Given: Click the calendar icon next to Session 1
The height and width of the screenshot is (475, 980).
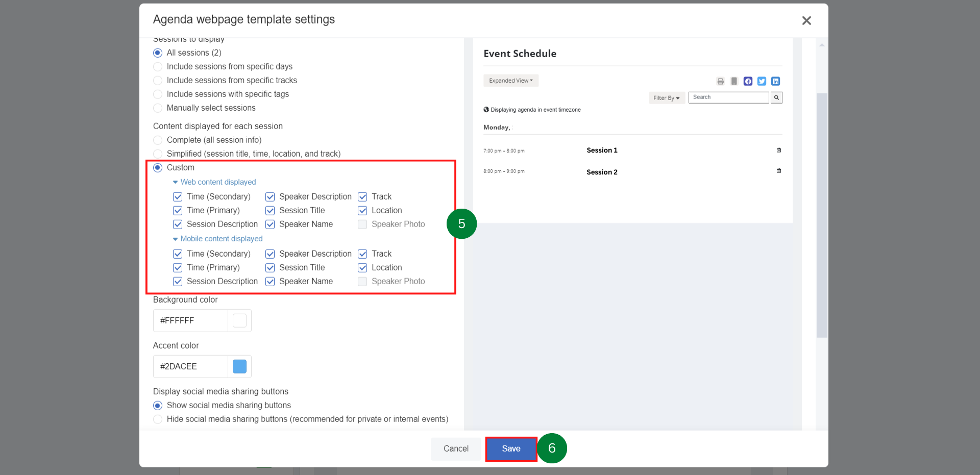Looking at the screenshot, I should tap(779, 150).
